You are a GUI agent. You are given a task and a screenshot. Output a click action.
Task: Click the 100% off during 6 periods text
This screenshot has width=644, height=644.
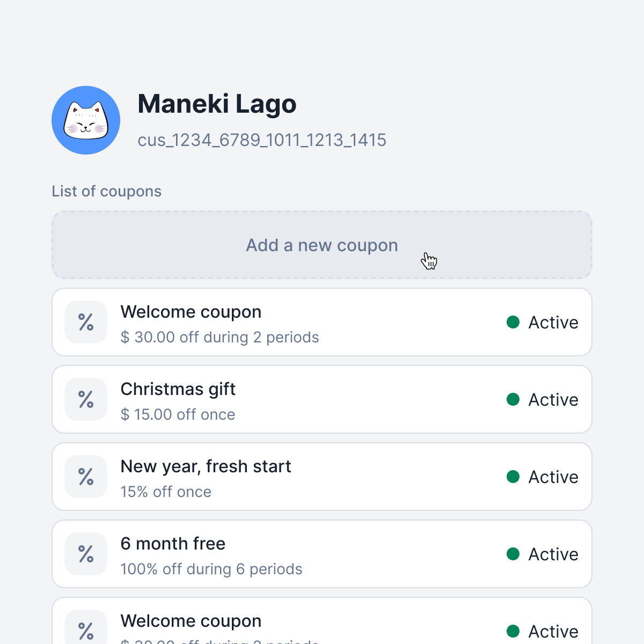[211, 569]
